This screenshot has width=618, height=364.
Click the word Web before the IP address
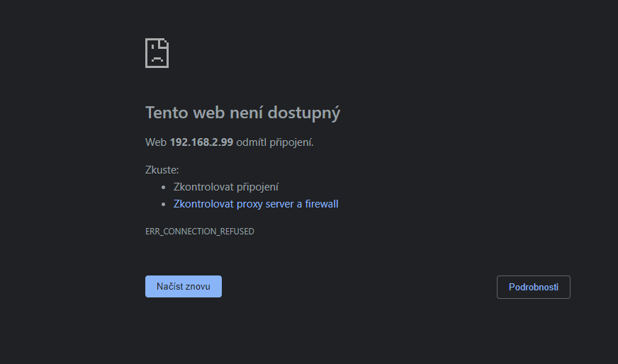point(156,142)
